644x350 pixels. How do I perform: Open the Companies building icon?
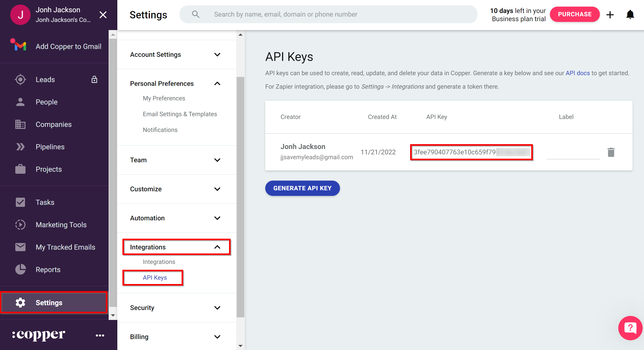point(20,124)
